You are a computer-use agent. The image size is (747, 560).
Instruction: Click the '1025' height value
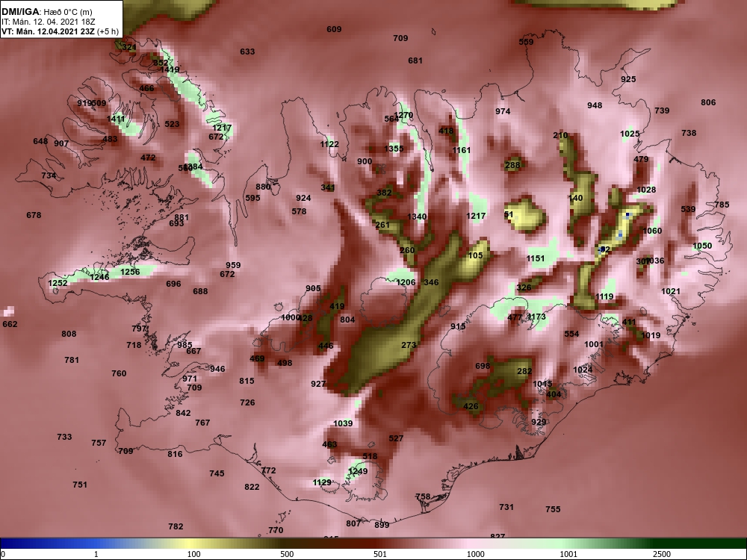630,134
